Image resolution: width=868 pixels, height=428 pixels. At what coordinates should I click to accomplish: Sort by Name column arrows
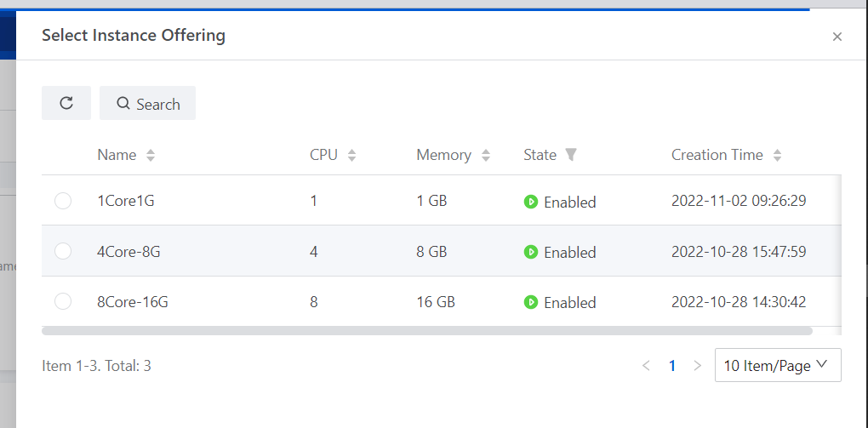151,156
